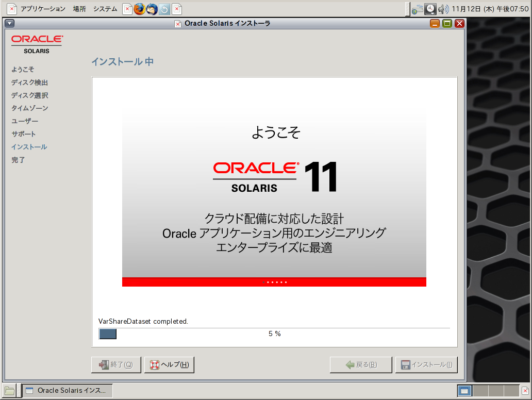Launch Thunderbird mail from the top panel
The height and width of the screenshot is (400, 532).
coord(152,9)
